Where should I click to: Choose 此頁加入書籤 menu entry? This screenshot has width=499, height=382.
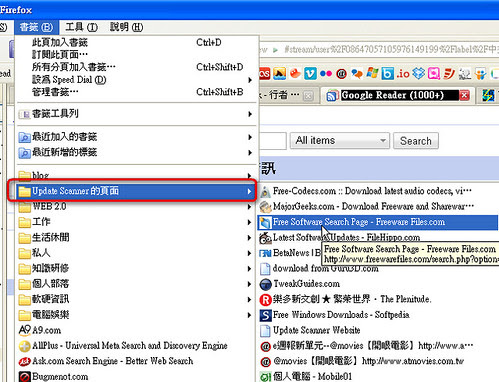pos(137,43)
